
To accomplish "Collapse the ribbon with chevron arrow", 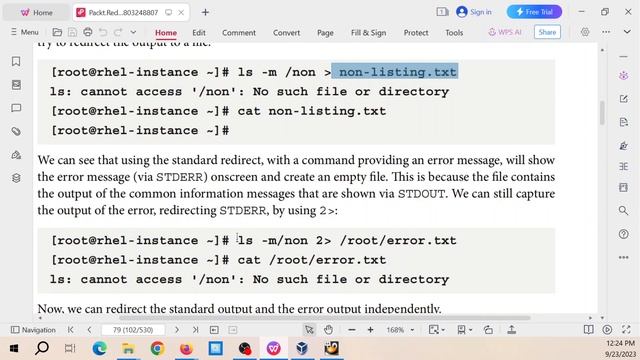I will [627, 32].
